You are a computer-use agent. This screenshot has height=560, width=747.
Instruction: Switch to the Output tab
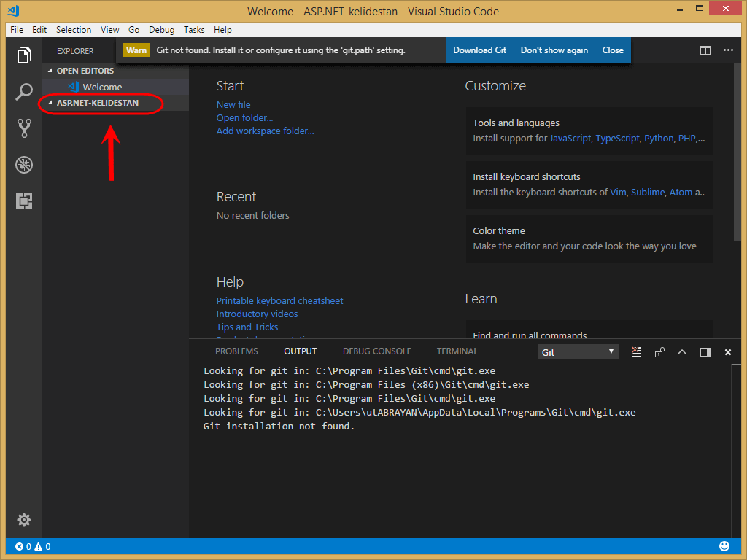coord(300,351)
